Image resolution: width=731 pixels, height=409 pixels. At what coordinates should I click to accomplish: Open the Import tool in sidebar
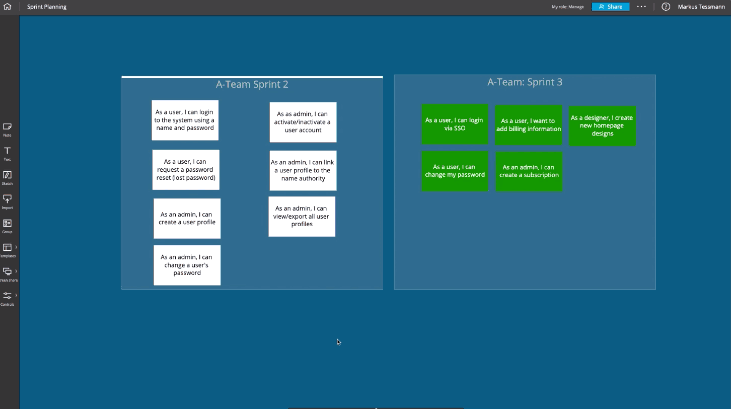[8, 200]
